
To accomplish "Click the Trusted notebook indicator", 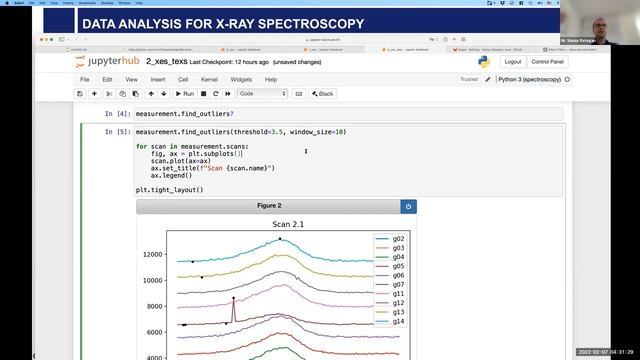I will click(x=469, y=79).
